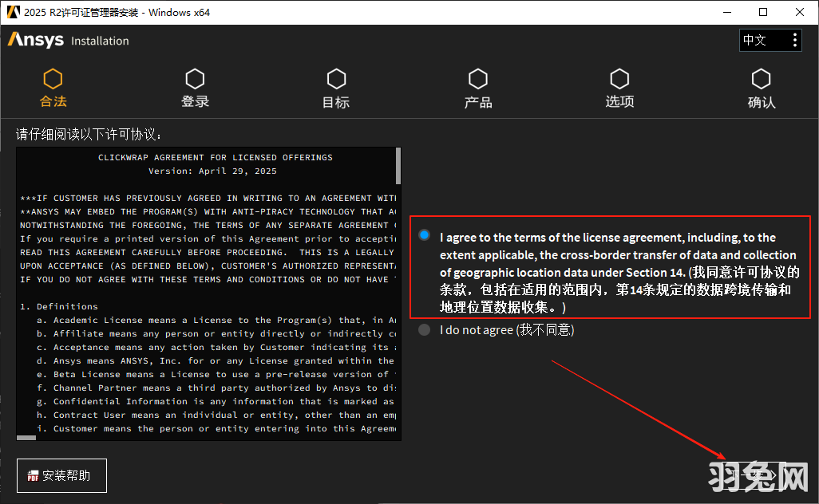Select the 目标 step label
Screen dimensions: 819x504
pyautogui.click(x=336, y=102)
